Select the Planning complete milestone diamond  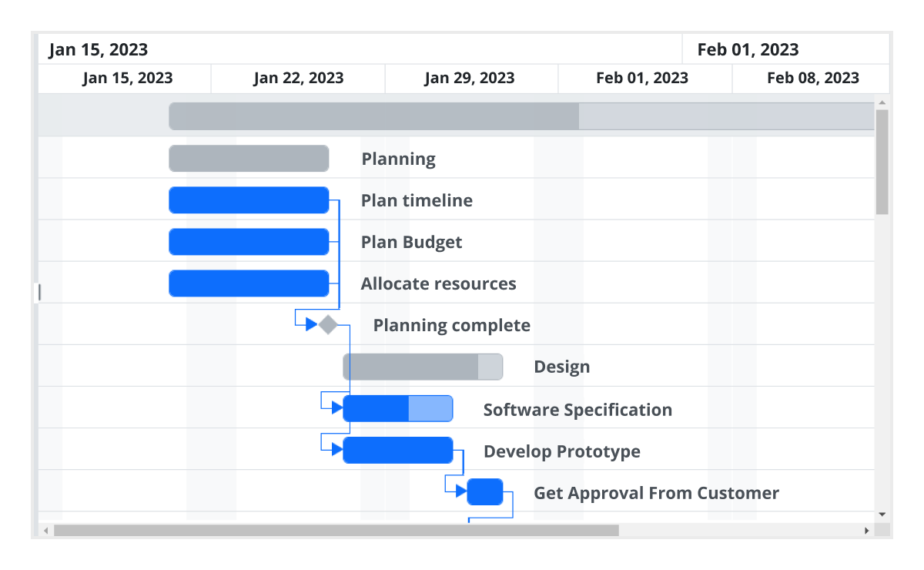point(326,324)
